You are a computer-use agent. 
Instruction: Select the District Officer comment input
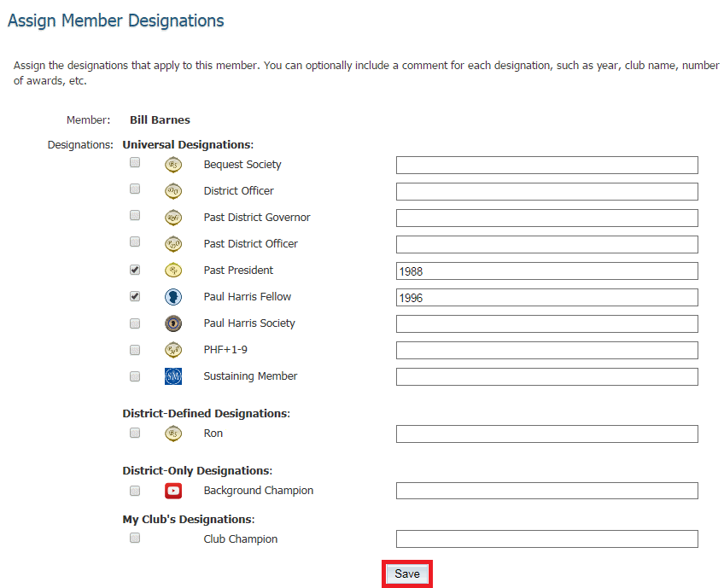546,192
